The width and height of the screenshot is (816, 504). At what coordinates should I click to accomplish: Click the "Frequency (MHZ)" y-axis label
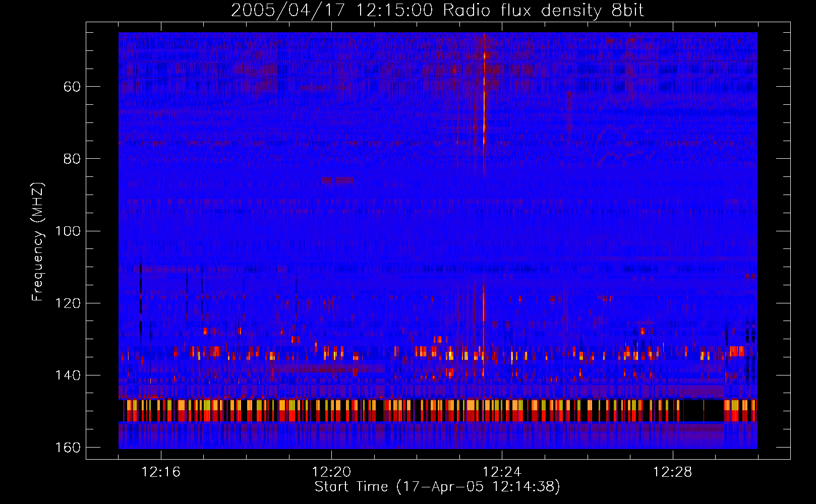(37, 242)
